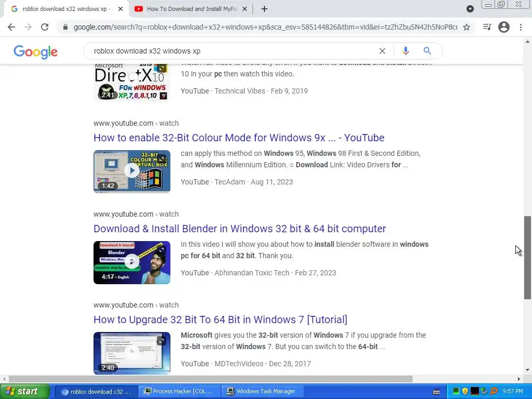Viewport: 532px width, 399px height.
Task: Open Chrome's three-dot menu
Action: pos(521,27)
